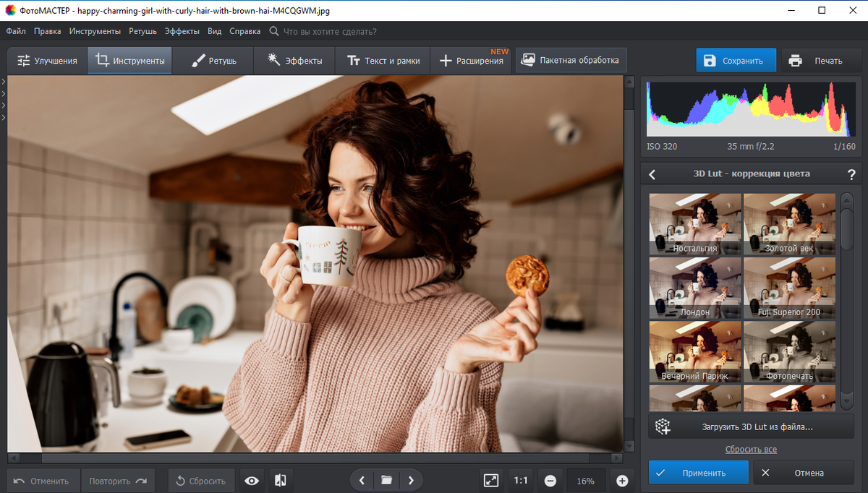Click the Применить apply button

699,473
